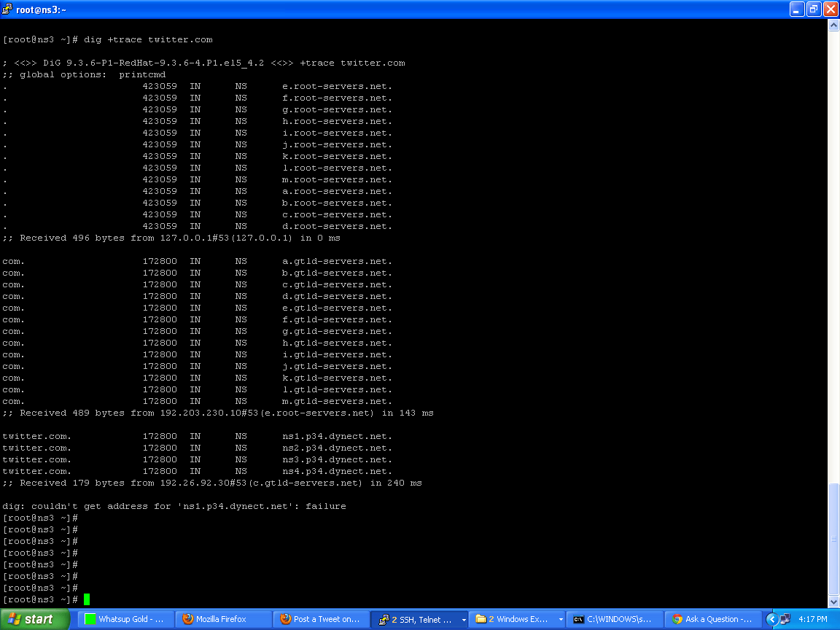Open the Windows Start menu
The image size is (840, 630).
tap(35, 619)
